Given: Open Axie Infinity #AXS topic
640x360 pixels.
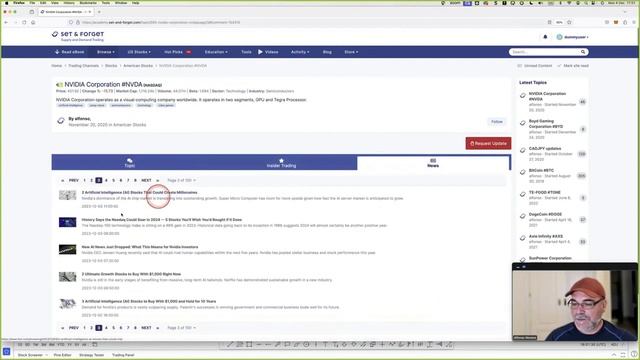Looking at the screenshot, I should tap(546, 236).
